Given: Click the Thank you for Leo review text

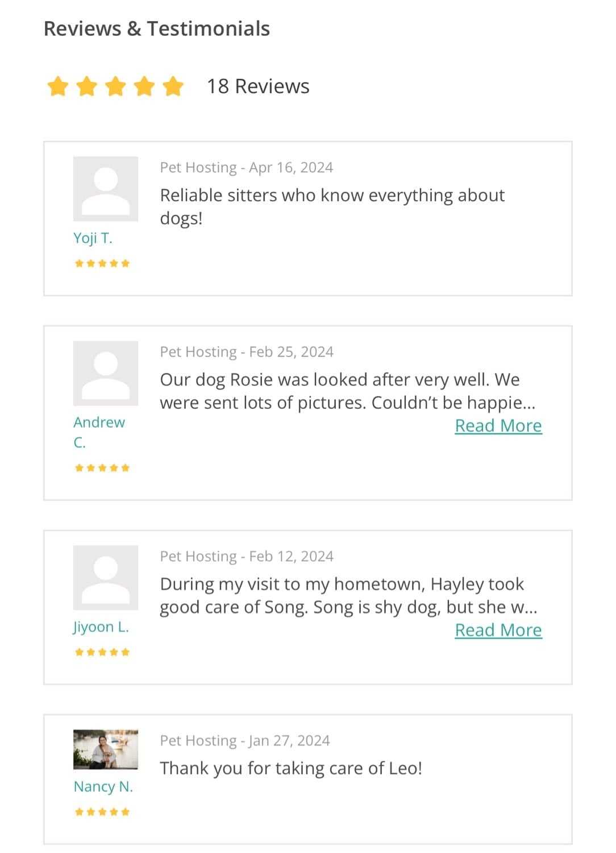Looking at the screenshot, I should pos(291,768).
